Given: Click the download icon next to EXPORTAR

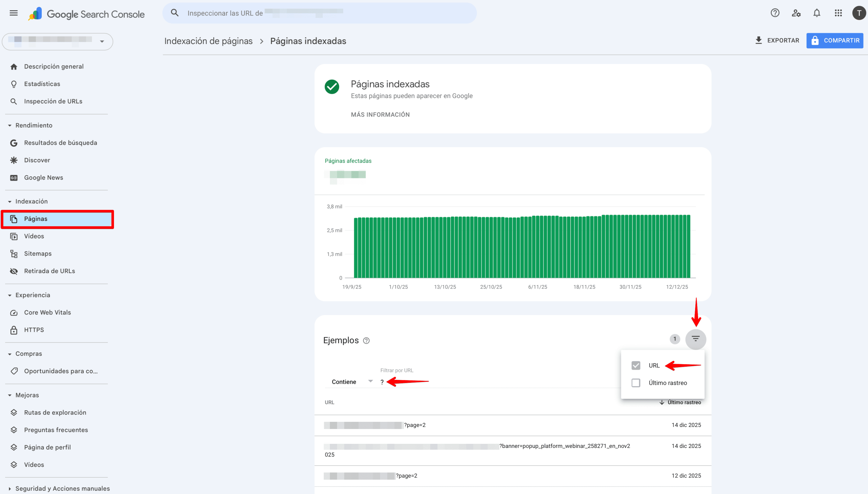Looking at the screenshot, I should tap(758, 40).
